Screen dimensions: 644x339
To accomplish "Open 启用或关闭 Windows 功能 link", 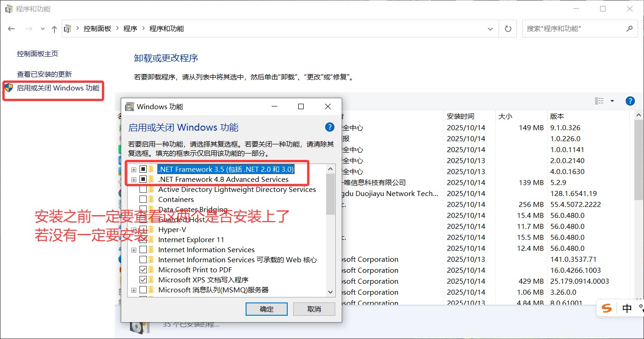I will pyautogui.click(x=58, y=88).
